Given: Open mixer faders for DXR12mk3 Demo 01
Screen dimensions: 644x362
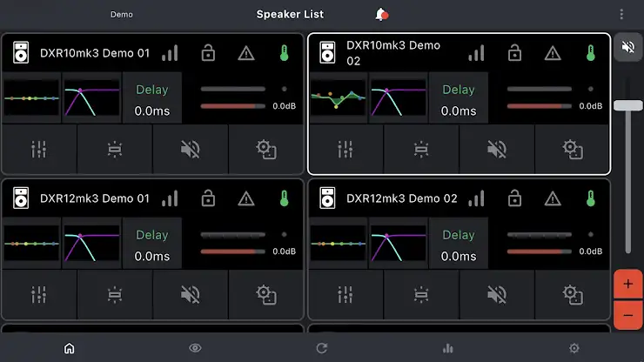Looking at the screenshot, I should (x=39, y=295).
